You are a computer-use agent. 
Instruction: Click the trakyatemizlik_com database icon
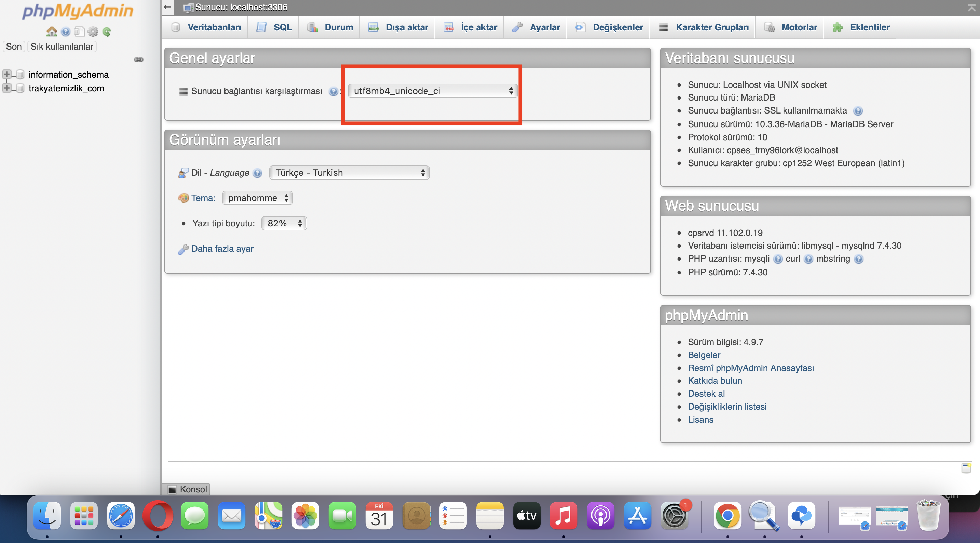pyautogui.click(x=21, y=88)
